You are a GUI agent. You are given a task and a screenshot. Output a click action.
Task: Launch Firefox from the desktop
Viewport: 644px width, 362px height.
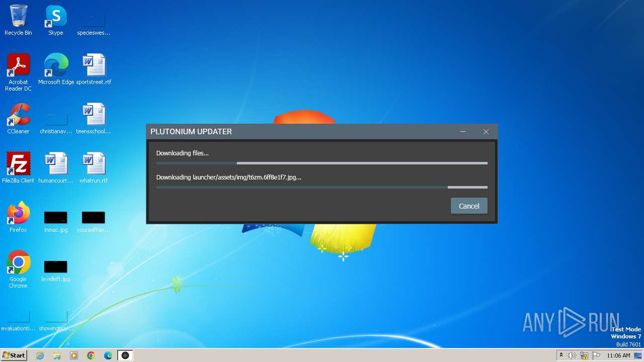click(18, 217)
